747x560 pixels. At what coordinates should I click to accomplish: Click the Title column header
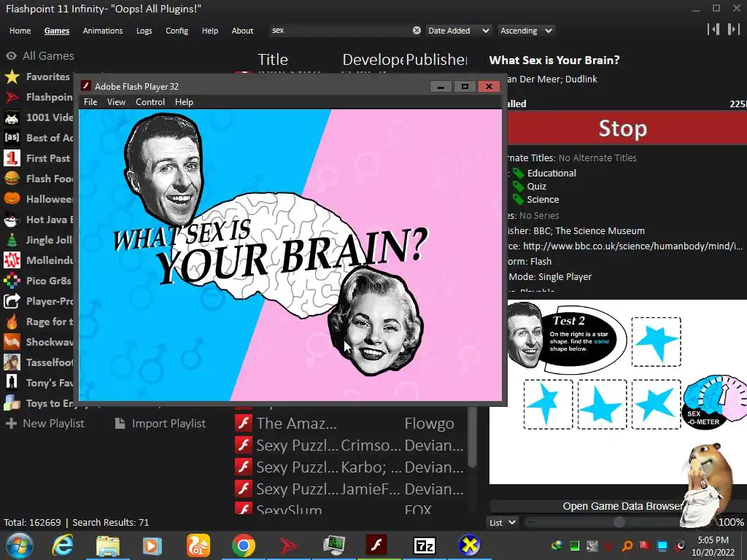click(x=273, y=60)
